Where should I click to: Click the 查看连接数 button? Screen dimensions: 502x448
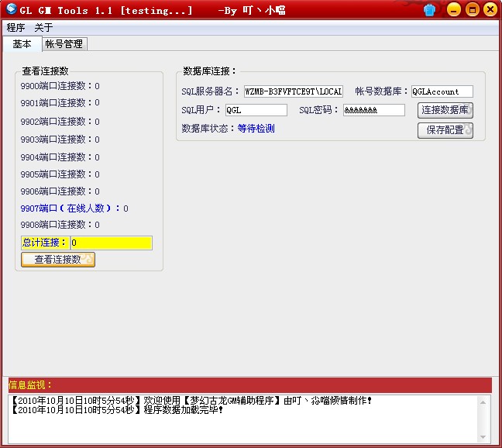coord(58,260)
